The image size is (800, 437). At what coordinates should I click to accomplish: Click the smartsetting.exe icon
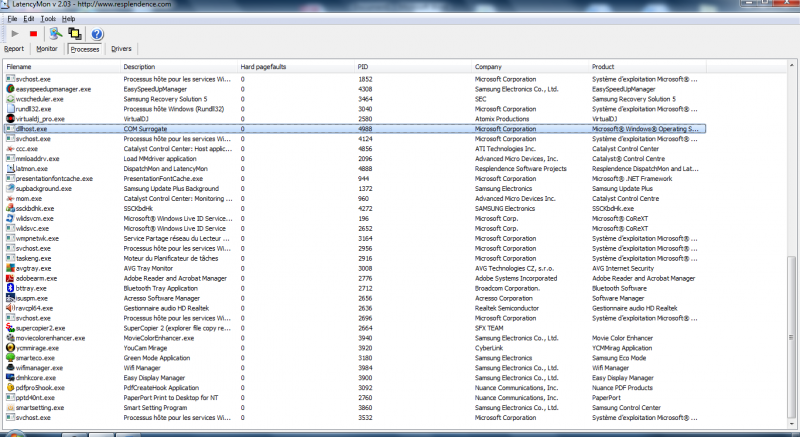(x=10, y=407)
